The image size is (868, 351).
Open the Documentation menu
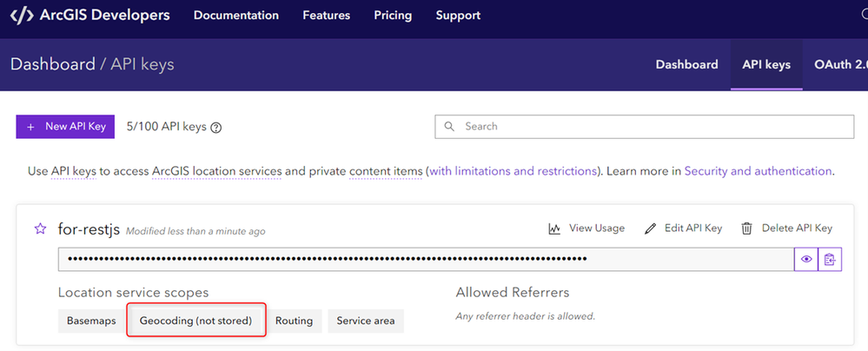tap(236, 16)
